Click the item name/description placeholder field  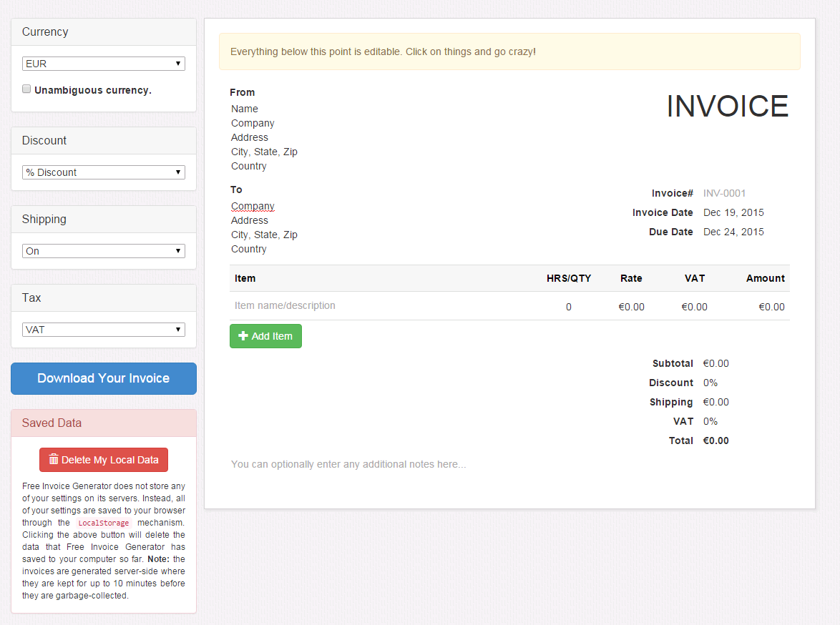pyautogui.click(x=284, y=305)
